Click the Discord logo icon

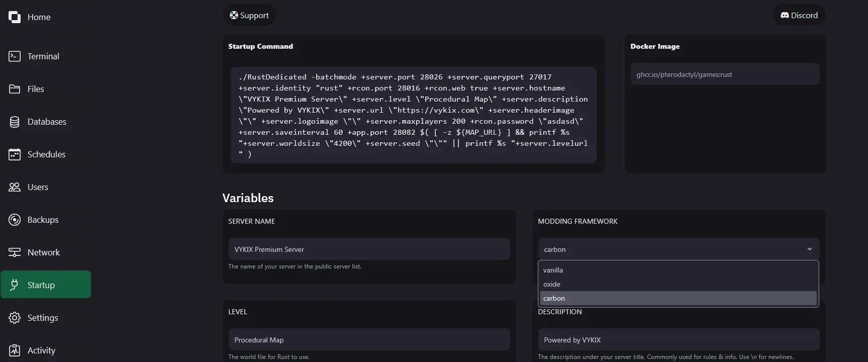(x=785, y=15)
